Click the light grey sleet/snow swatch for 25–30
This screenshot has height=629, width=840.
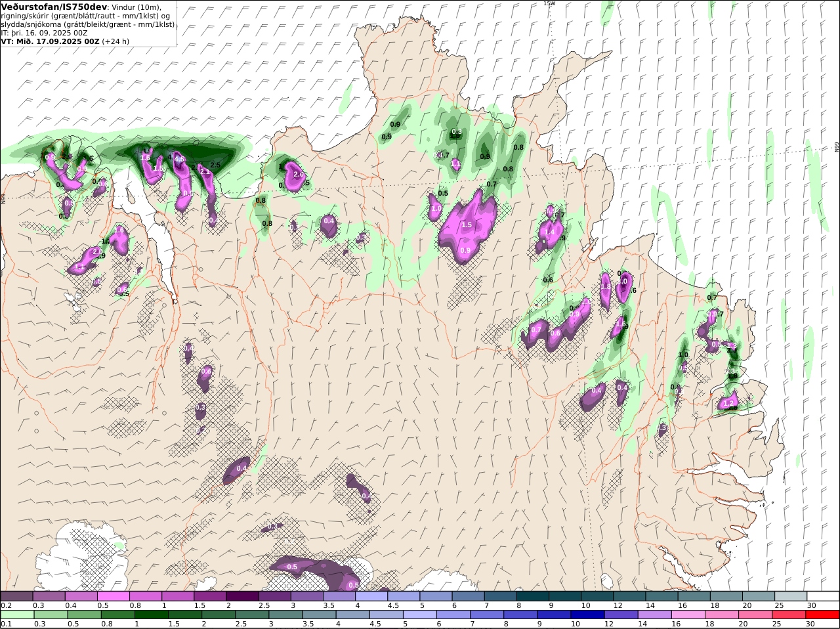coord(791,596)
